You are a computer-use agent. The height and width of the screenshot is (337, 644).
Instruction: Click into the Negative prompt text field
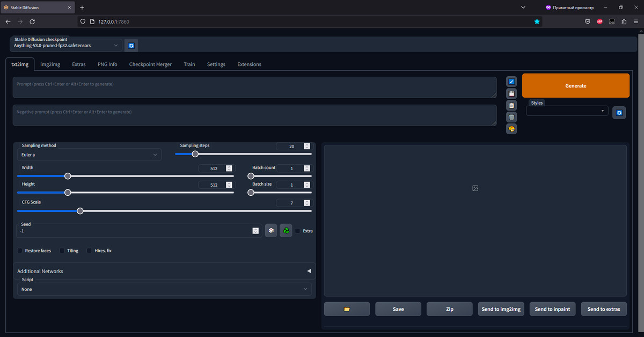pyautogui.click(x=254, y=115)
